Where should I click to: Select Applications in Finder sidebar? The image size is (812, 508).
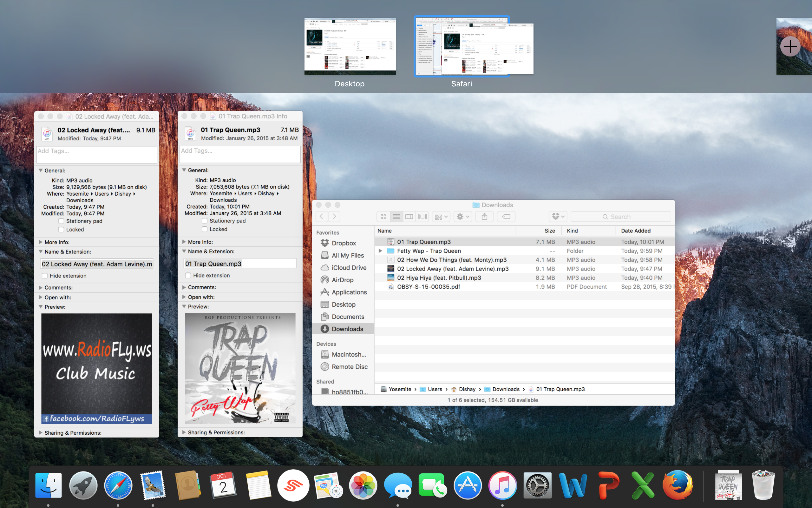coord(343,292)
